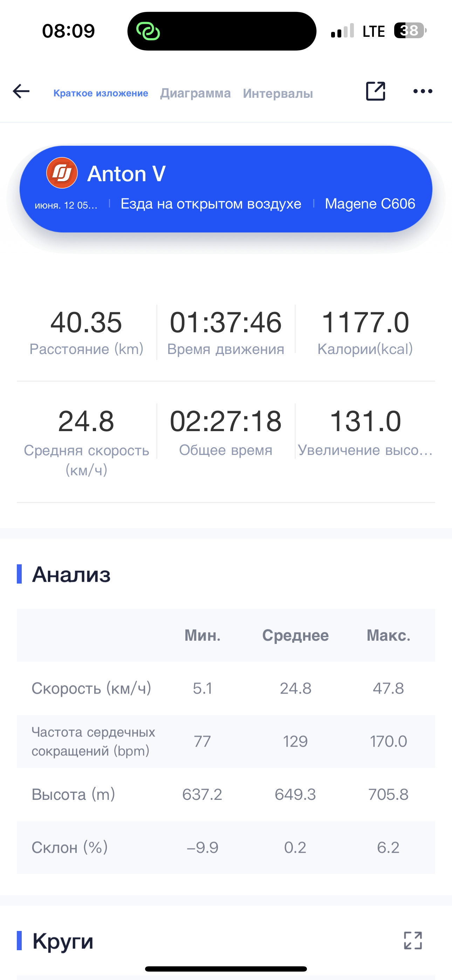Screen dimensions: 452x980
Task: Tap the Макс. column header
Action: pos(389,635)
